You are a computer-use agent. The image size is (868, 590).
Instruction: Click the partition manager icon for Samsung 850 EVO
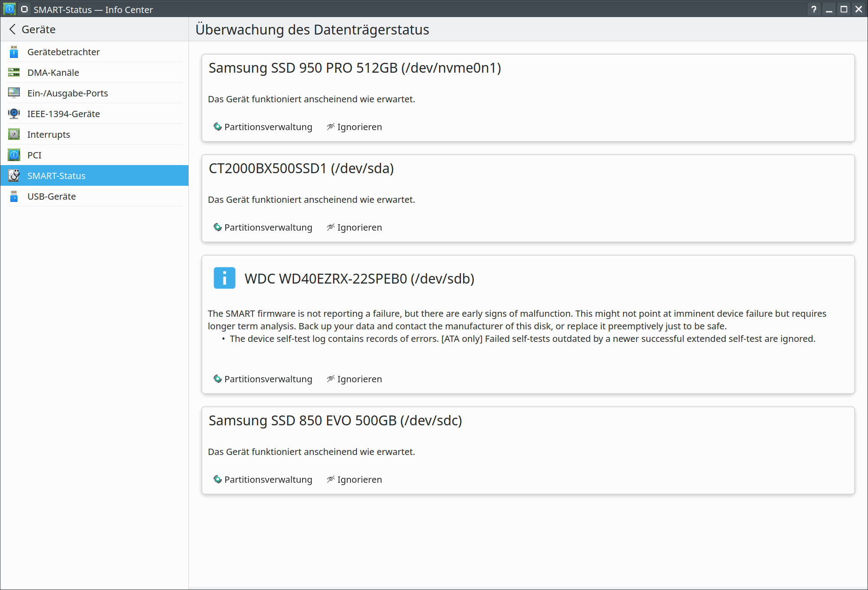218,480
